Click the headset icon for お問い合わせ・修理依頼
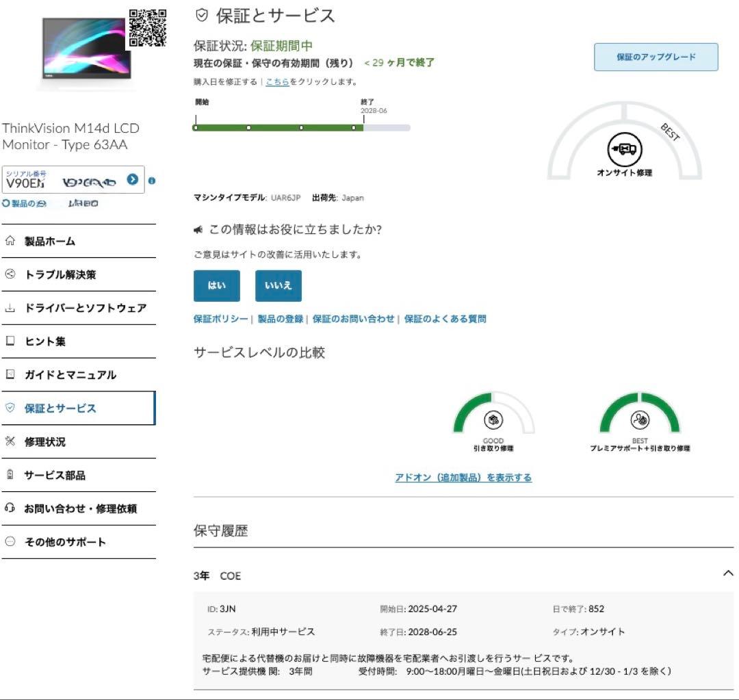Screen dimensions: 739x700 [10, 508]
